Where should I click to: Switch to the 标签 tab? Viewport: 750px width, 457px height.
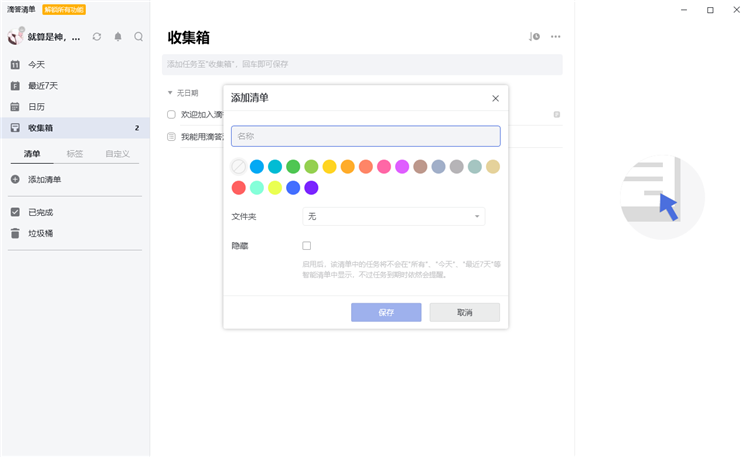pyautogui.click(x=75, y=154)
